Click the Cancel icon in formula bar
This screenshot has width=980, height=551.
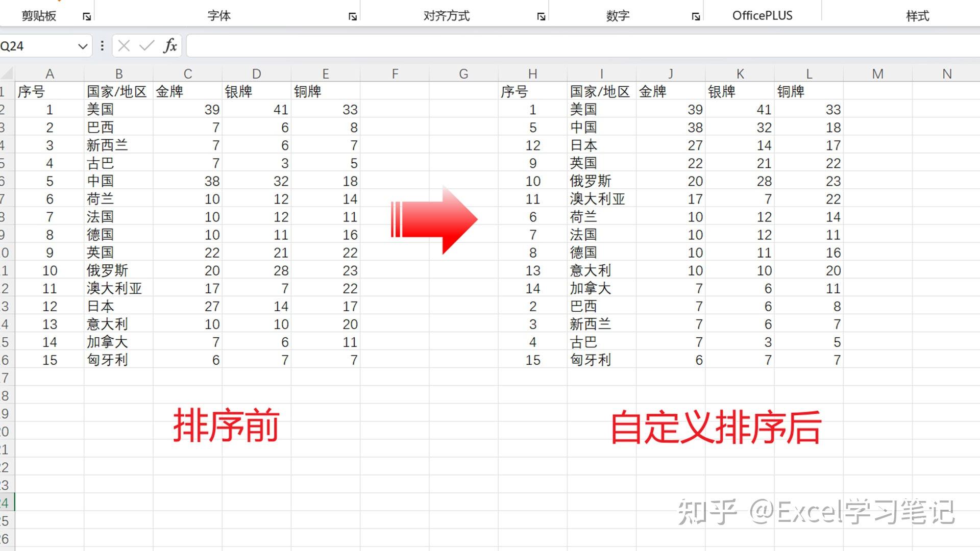pos(124,46)
